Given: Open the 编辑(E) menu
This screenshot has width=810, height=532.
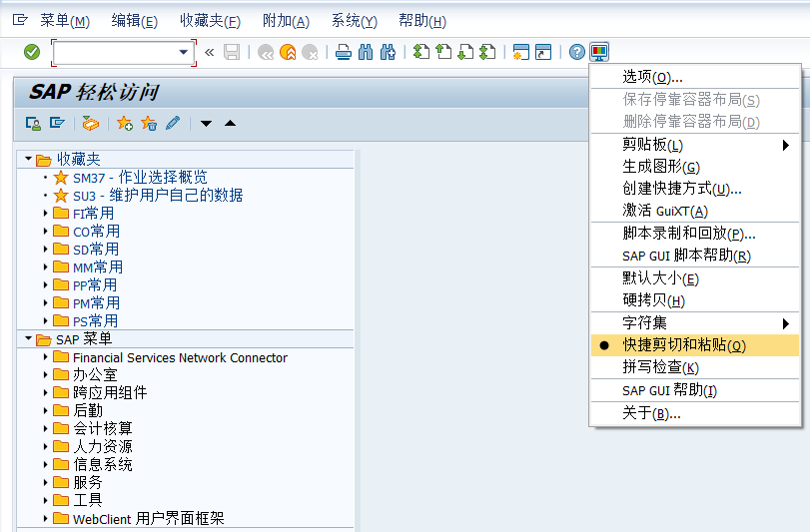Looking at the screenshot, I should [134, 21].
